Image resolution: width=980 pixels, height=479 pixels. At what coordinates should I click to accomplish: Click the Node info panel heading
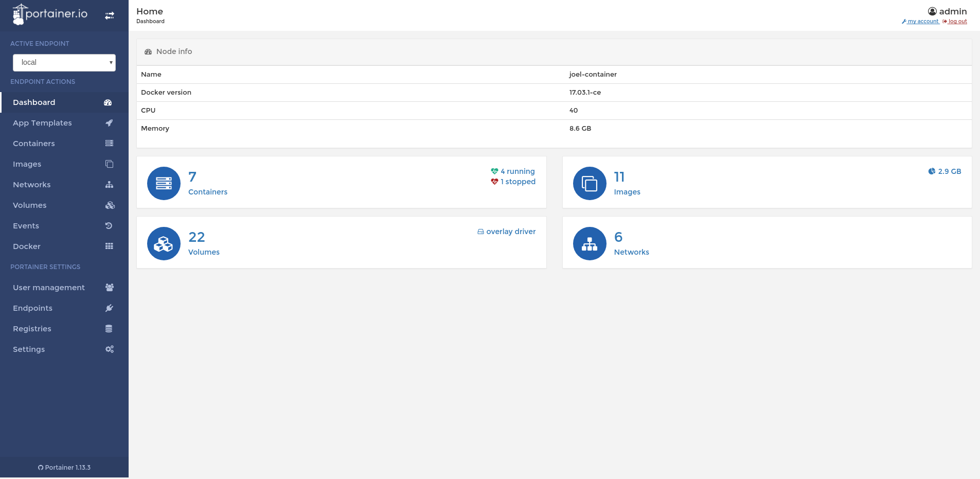174,51
